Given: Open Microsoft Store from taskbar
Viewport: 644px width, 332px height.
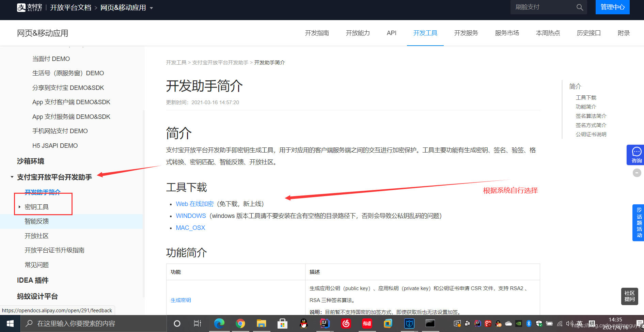Looking at the screenshot, I should [282, 323].
